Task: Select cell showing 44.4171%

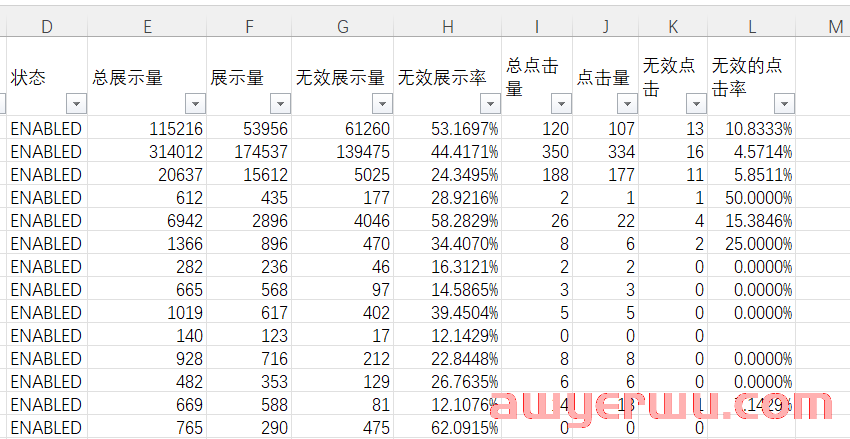Action: (x=448, y=151)
